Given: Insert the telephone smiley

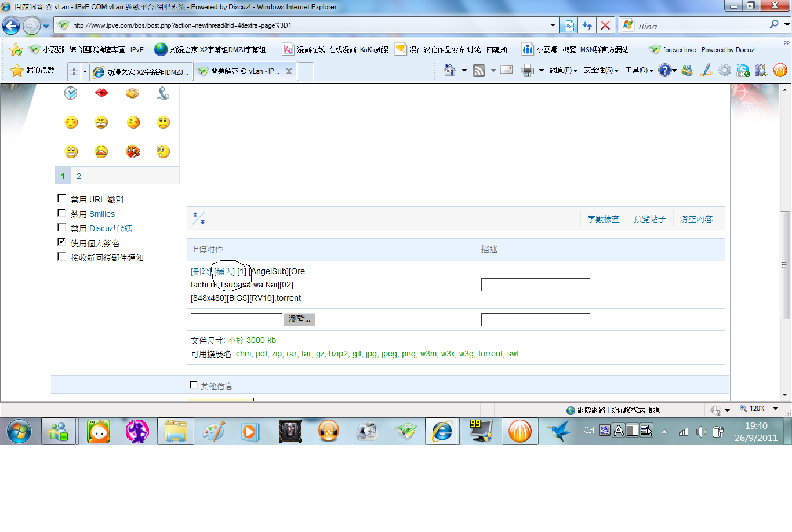Looking at the screenshot, I should click(164, 93).
